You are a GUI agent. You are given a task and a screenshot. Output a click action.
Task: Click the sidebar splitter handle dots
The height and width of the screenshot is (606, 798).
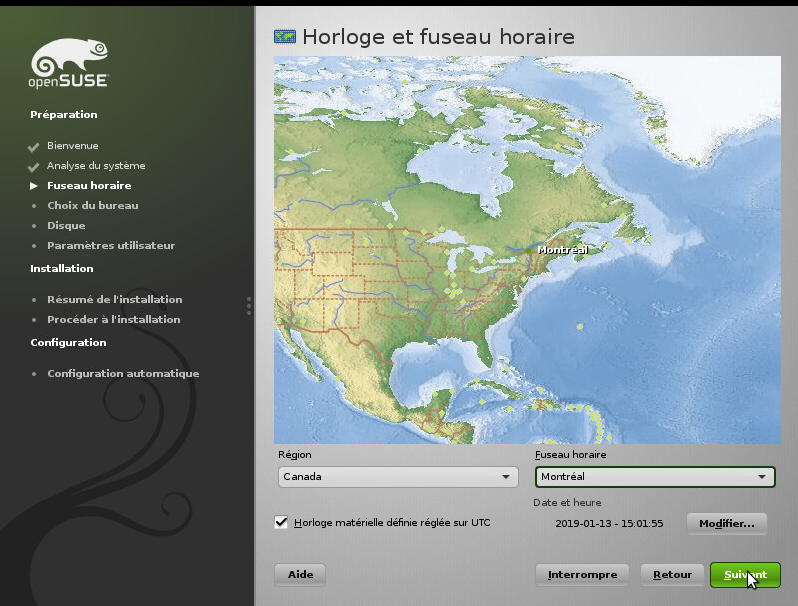pyautogui.click(x=249, y=306)
